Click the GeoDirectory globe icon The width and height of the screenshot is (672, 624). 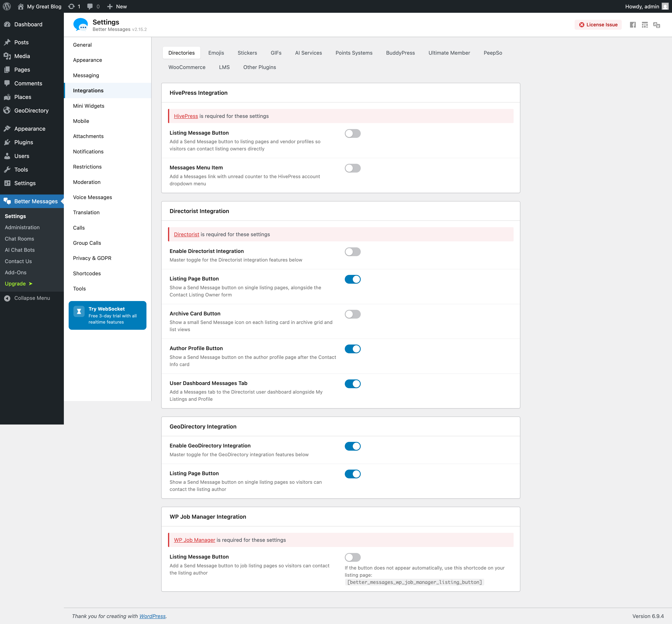click(x=7, y=110)
